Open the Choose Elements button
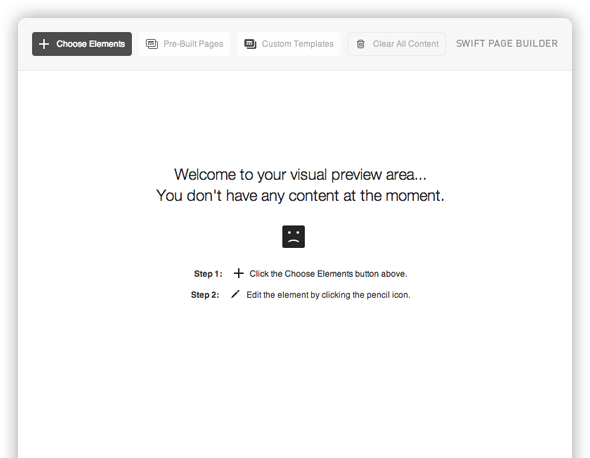 click(82, 44)
